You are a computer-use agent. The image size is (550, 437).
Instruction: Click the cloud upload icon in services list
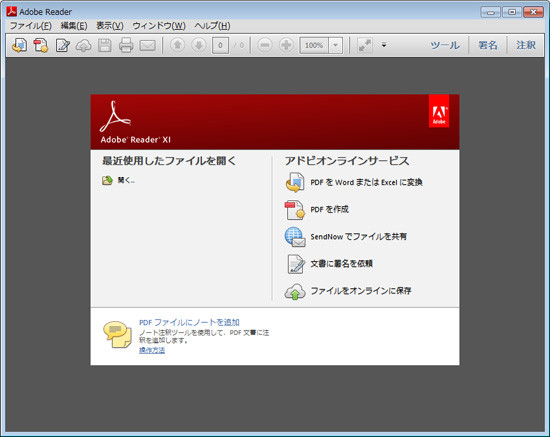(295, 291)
